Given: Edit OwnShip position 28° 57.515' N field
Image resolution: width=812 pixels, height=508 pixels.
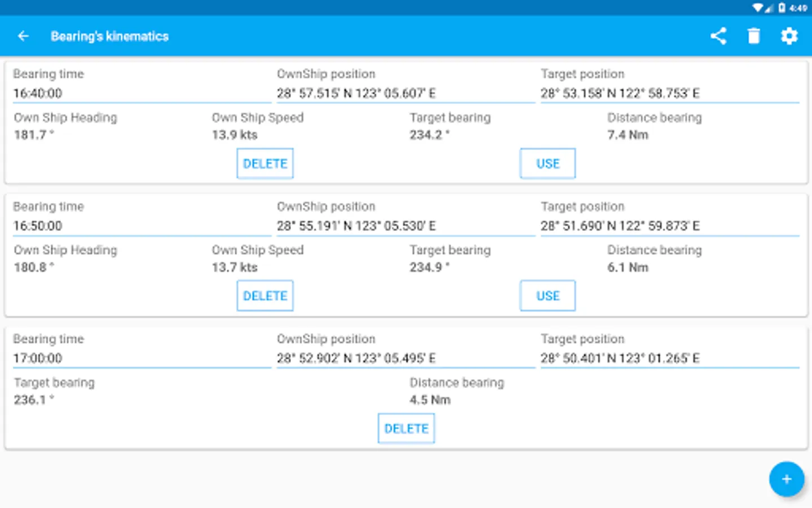Looking at the screenshot, I should [x=405, y=93].
